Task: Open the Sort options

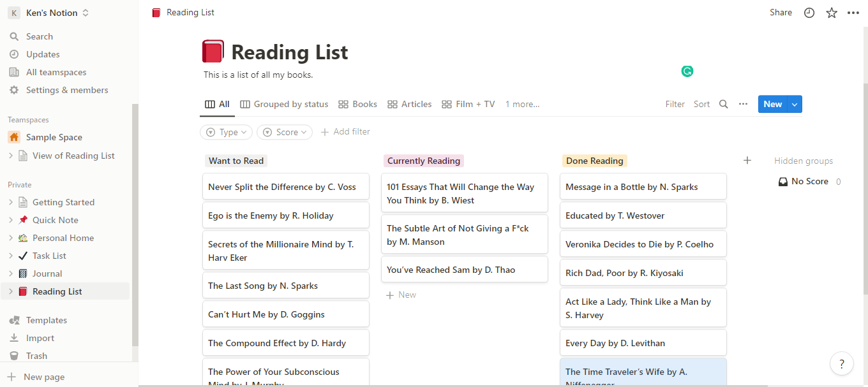Action: [701, 104]
